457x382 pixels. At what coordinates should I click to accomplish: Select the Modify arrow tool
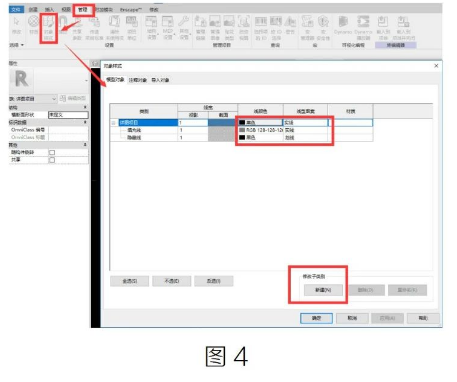[16, 26]
